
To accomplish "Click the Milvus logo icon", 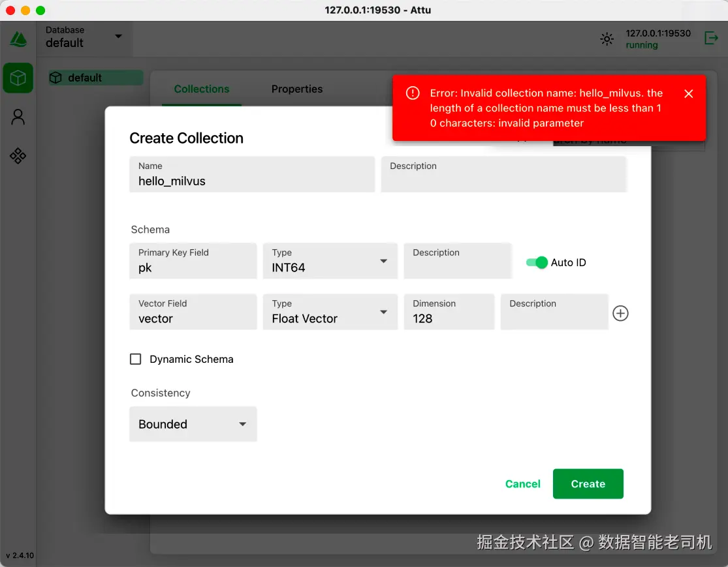I will pyautogui.click(x=18, y=39).
